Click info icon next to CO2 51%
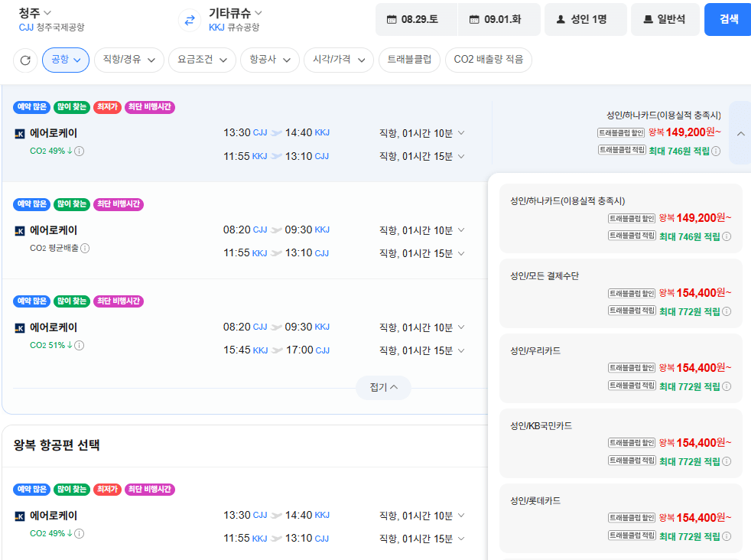Image resolution: width=751 pixels, height=560 pixels. click(x=80, y=345)
